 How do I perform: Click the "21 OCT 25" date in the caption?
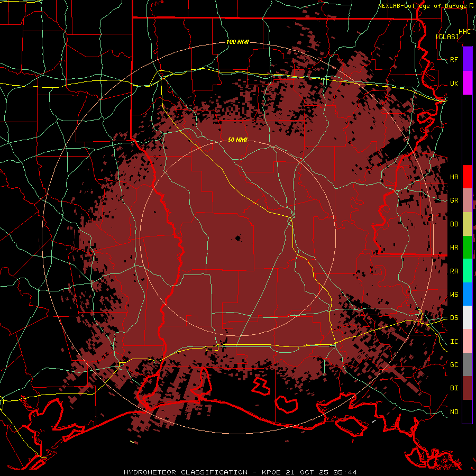[307, 472]
